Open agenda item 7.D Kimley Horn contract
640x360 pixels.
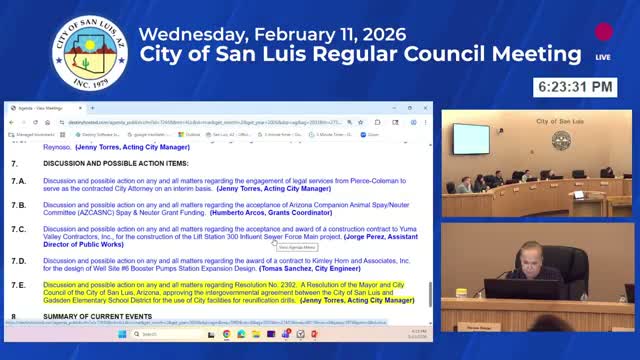[227, 264]
